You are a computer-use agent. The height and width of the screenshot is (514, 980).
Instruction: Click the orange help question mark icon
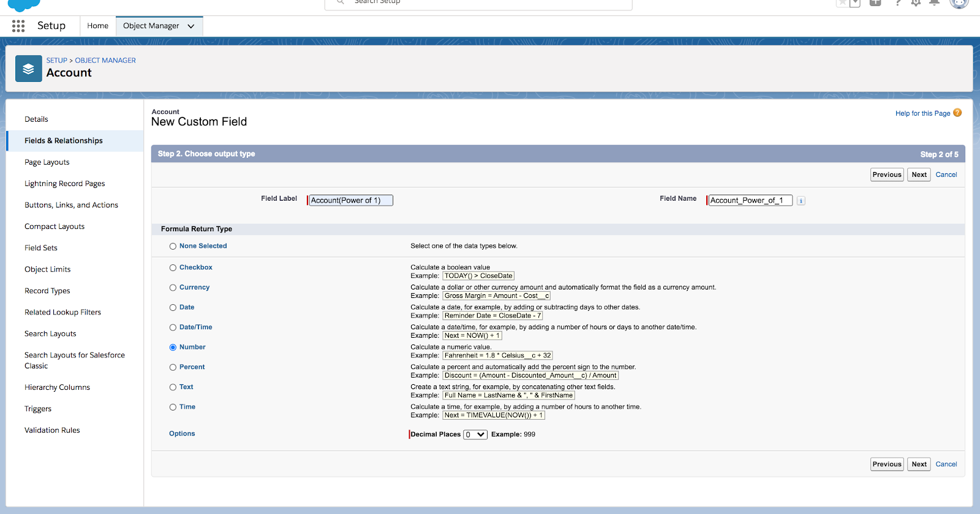pyautogui.click(x=957, y=113)
